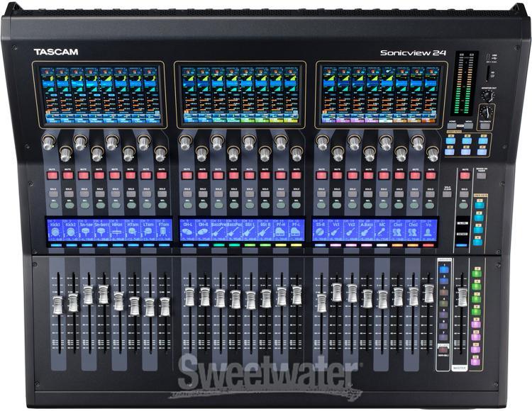Image resolution: width=532 pixels, height=411 pixels.
Task: Tap the FTom floor tom channel icon
Action: 164,232
